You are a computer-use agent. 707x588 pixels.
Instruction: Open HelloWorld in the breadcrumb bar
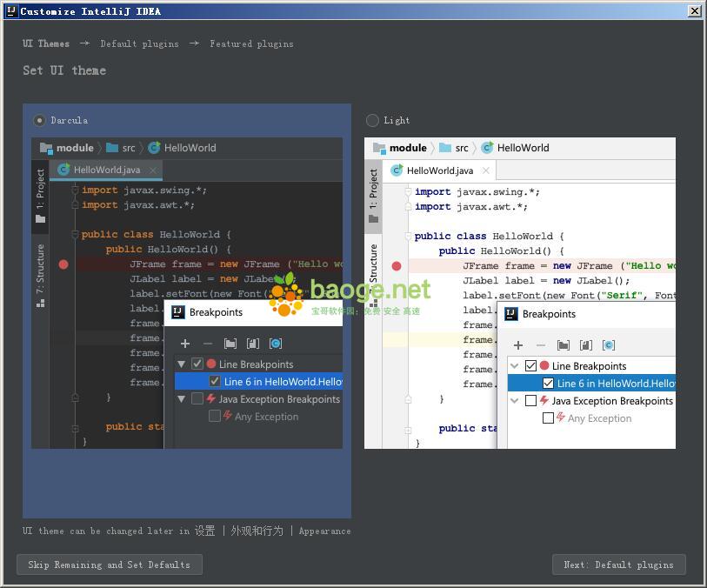point(189,148)
